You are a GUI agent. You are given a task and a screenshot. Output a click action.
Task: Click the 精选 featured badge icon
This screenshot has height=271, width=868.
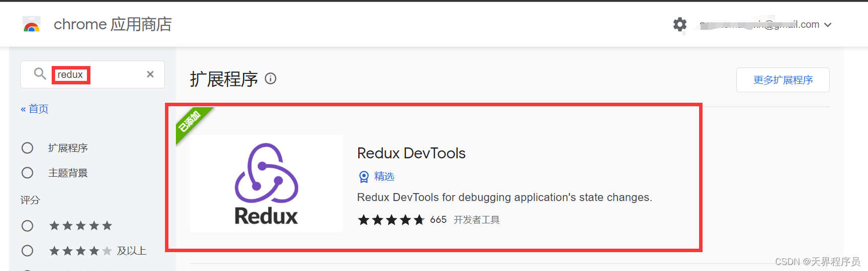[364, 177]
